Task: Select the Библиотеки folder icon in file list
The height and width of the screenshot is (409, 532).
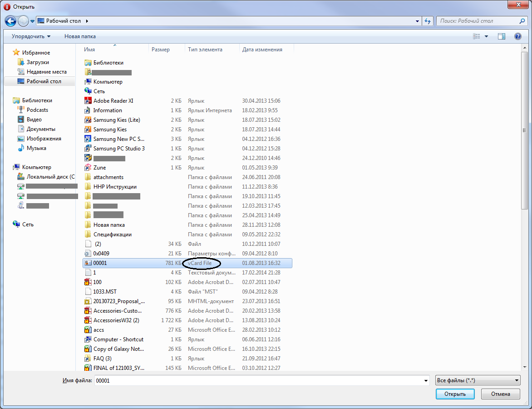Action: (x=88, y=63)
